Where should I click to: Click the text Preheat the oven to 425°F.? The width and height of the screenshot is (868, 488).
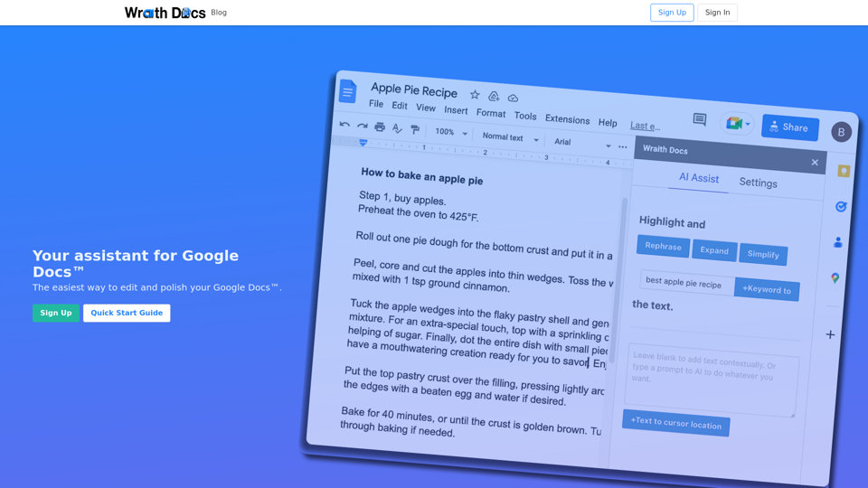pyautogui.click(x=418, y=213)
